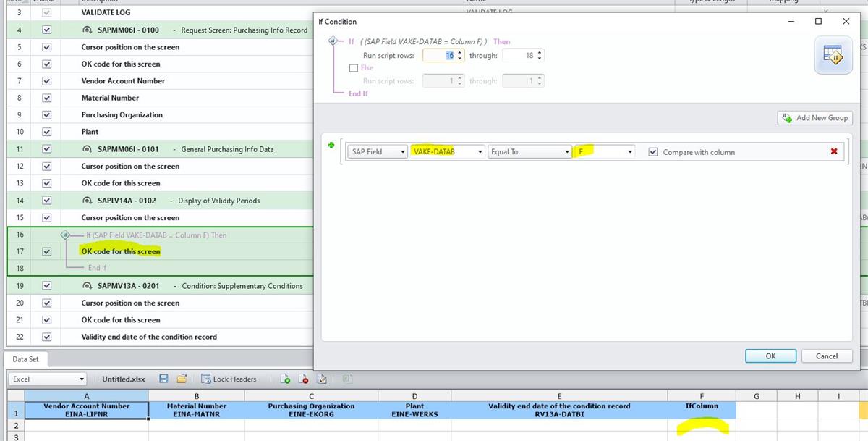Click the Add New Group button
The height and width of the screenshot is (441, 868).
[x=814, y=117]
